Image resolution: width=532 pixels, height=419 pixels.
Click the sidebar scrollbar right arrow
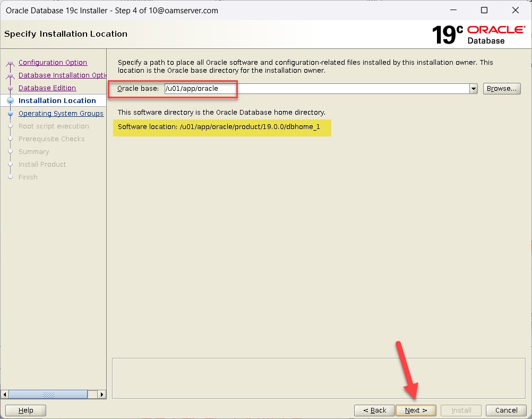(102, 395)
